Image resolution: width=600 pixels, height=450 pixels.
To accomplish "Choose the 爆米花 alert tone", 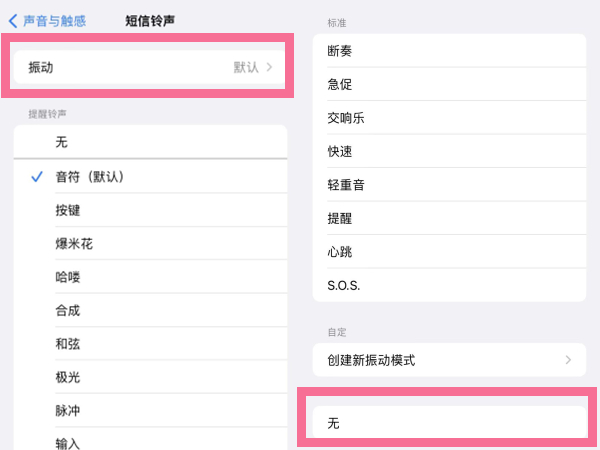I will tap(150, 244).
